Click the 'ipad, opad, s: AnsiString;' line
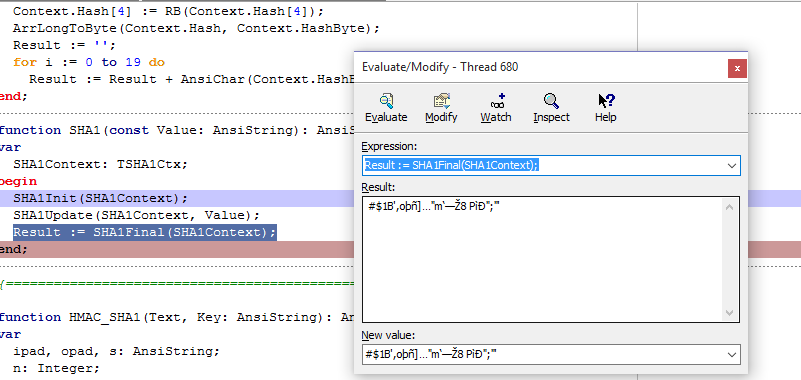Screen dimensions: 801x380 coord(116,351)
